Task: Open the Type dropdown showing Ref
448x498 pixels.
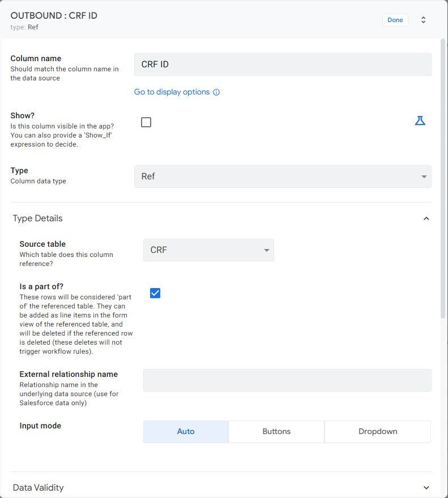Action: (x=283, y=176)
